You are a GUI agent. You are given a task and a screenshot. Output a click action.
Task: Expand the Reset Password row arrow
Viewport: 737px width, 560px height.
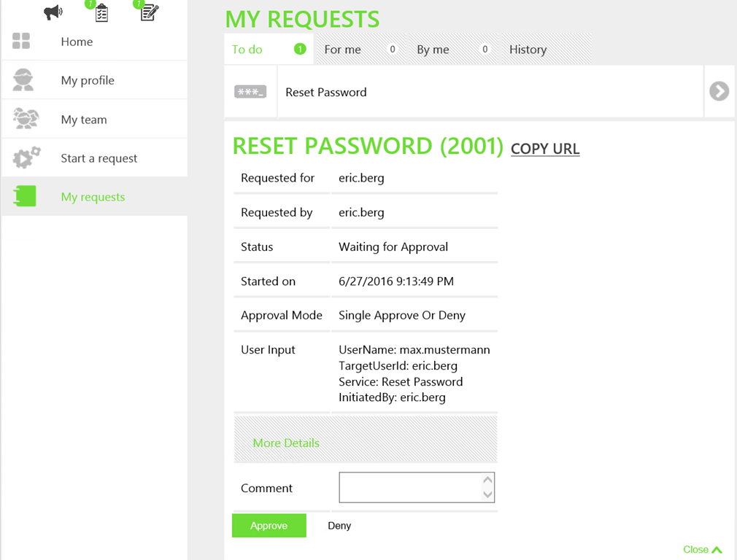719,91
